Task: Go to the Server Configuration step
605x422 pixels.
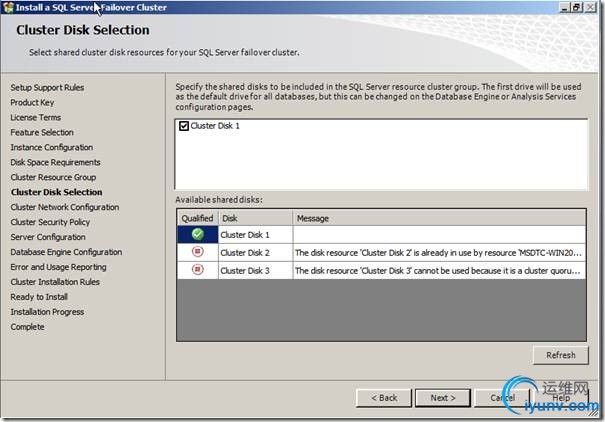Action: pyautogui.click(x=48, y=237)
